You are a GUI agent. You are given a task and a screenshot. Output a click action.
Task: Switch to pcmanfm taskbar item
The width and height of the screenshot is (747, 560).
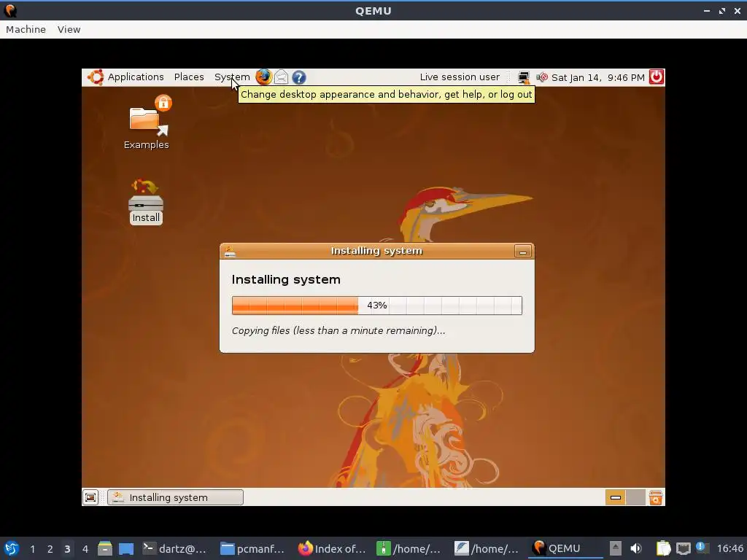click(252, 548)
